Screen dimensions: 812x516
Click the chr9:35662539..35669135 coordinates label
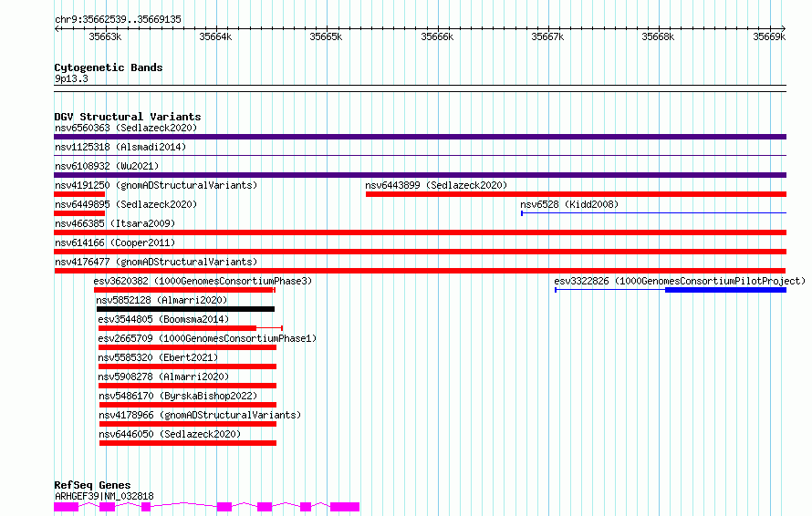click(118, 19)
